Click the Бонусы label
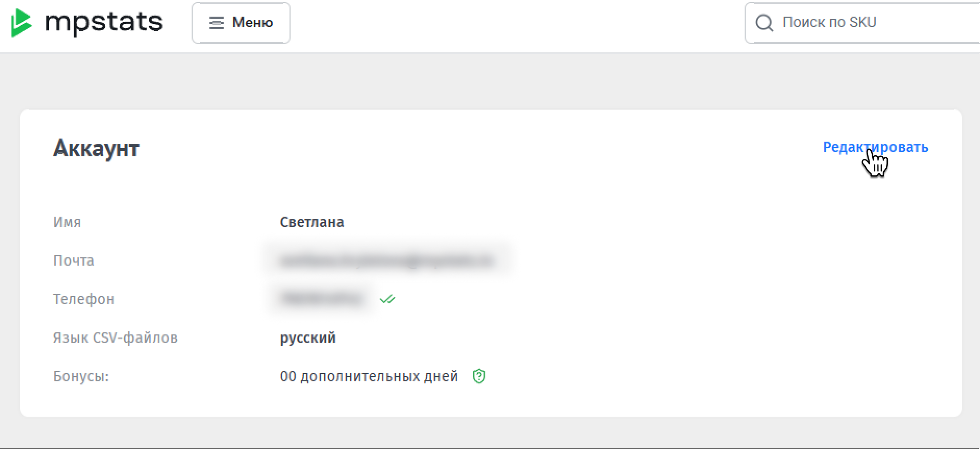980x449 pixels. [x=81, y=377]
